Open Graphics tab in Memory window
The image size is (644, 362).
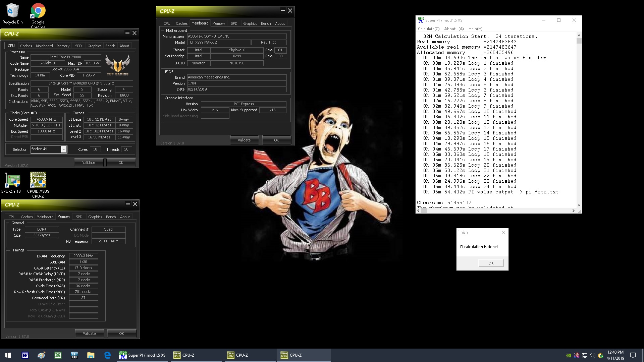pyautogui.click(x=95, y=217)
